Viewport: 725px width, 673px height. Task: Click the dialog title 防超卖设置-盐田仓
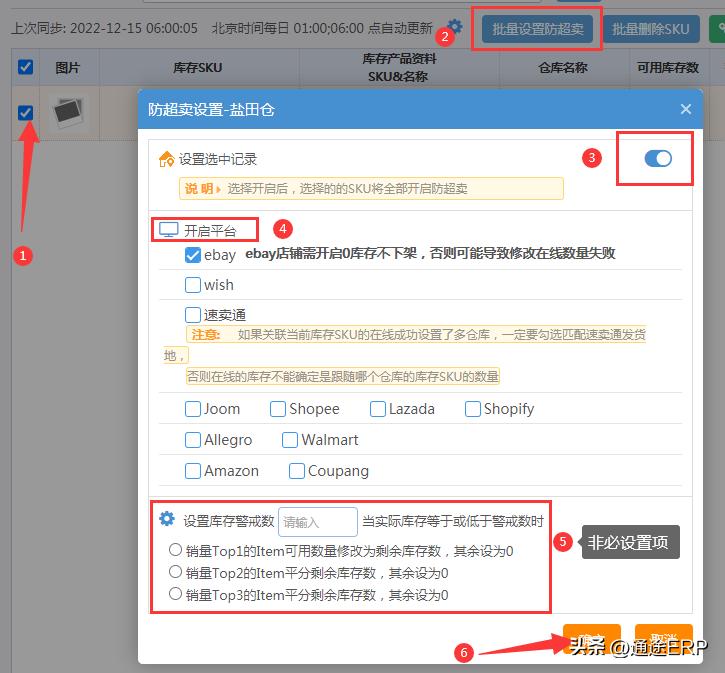point(211,110)
